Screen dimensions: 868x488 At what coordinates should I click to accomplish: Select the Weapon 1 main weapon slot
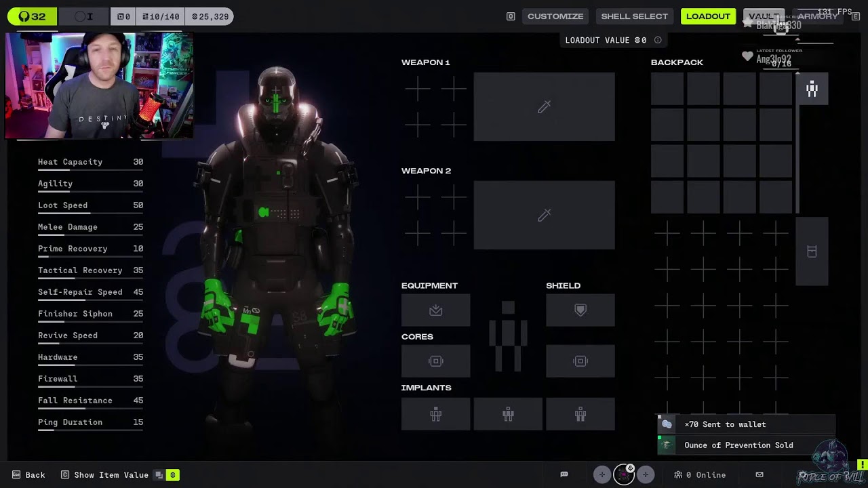click(544, 107)
